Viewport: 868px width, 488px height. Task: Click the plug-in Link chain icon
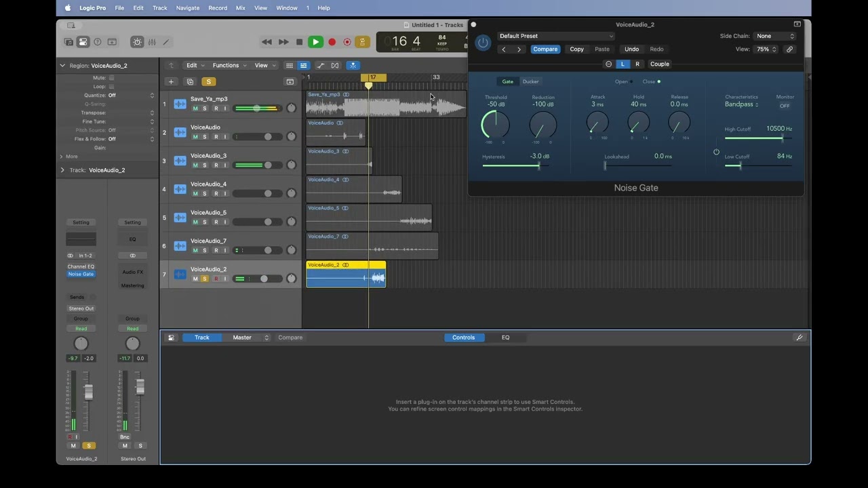tap(789, 49)
